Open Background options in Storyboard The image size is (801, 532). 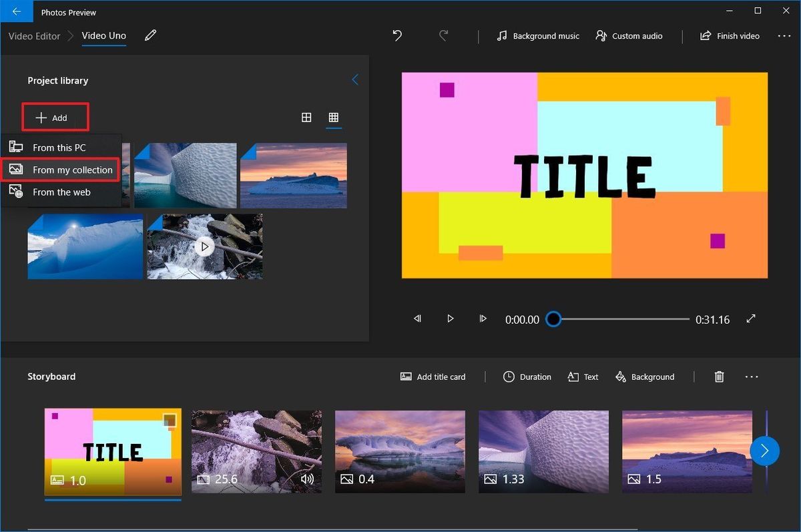[645, 376]
